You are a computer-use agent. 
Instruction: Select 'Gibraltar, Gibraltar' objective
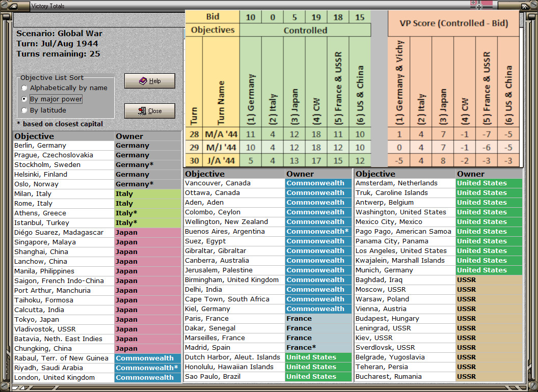(x=234, y=250)
